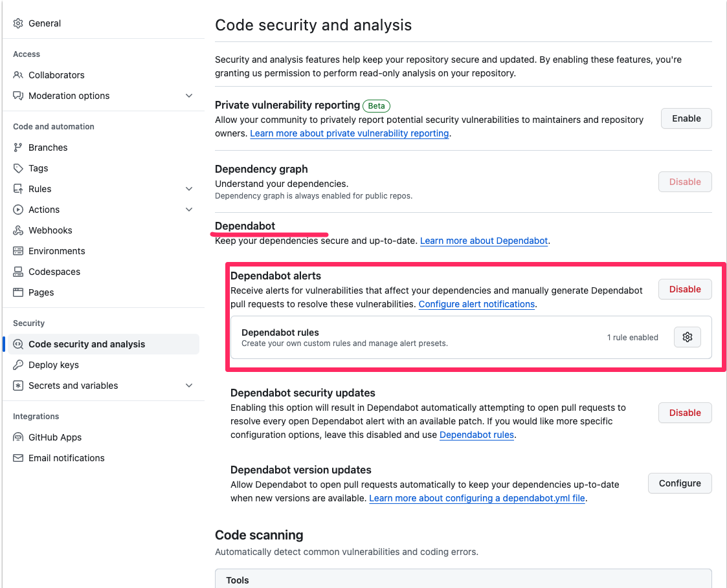Screen dimensions: 727x588
Task: Click the Beta label badge
Action: [377, 106]
